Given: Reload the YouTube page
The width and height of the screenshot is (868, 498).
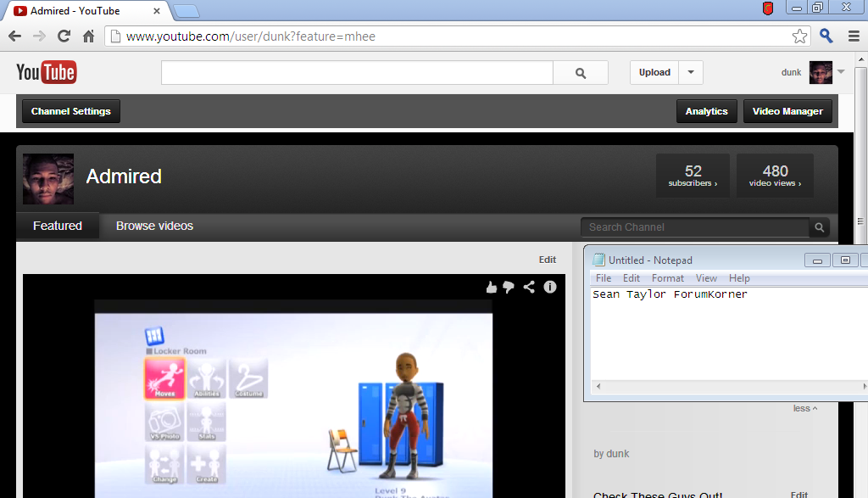Looking at the screenshot, I should [64, 36].
